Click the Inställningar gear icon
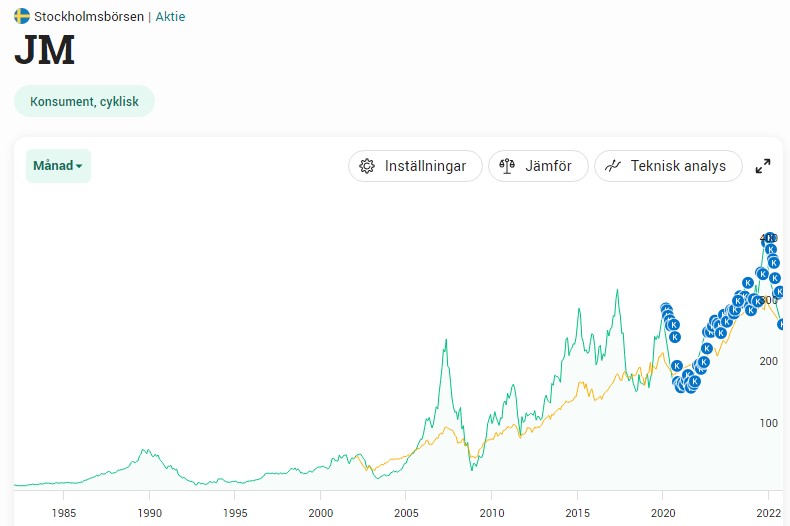This screenshot has height=526, width=790. (367, 166)
